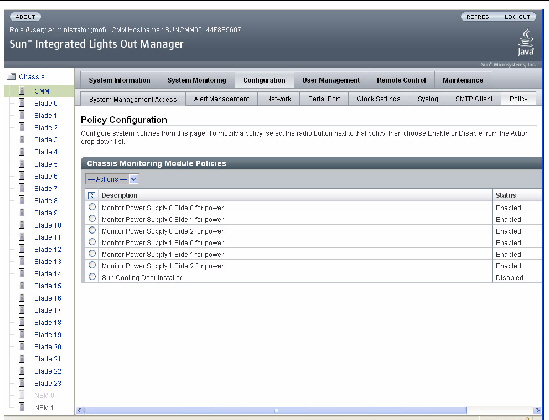Click the Blade 2 server icon
Image resolution: width=549 pixels, height=420 pixels.
coord(22,127)
